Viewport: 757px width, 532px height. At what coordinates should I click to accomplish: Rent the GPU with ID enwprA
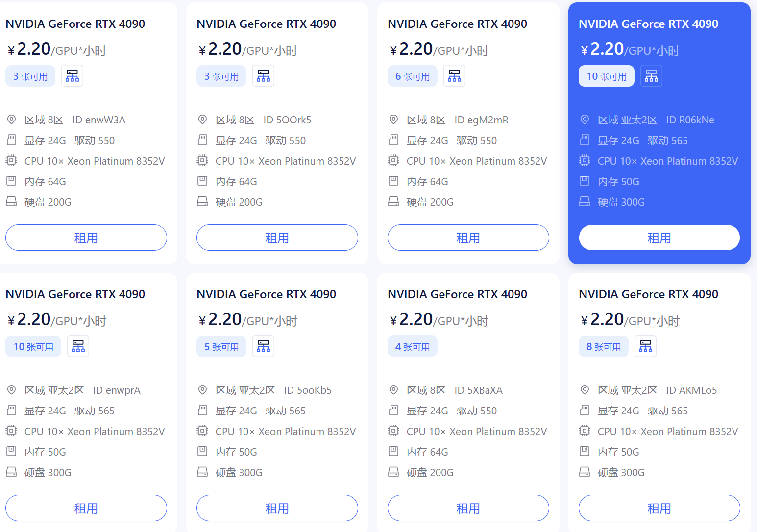(86, 508)
